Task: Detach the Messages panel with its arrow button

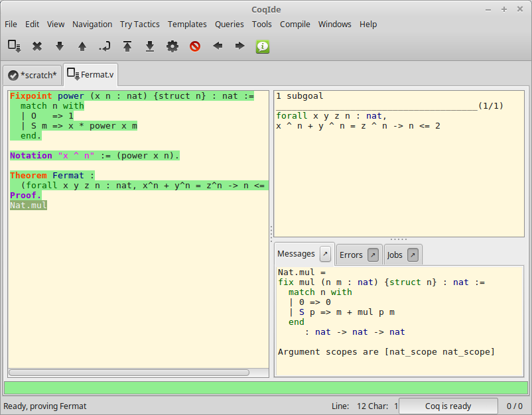Action: tap(324, 253)
